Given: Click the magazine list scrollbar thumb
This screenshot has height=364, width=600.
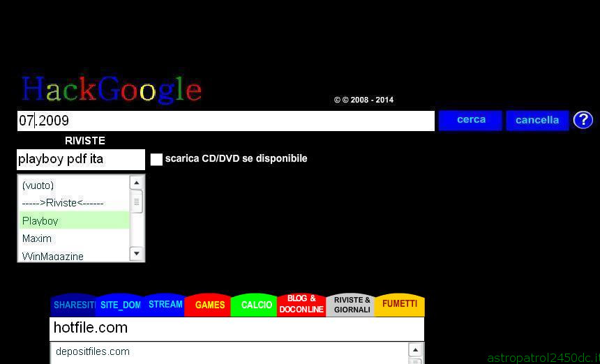Looking at the screenshot, I should [137, 202].
